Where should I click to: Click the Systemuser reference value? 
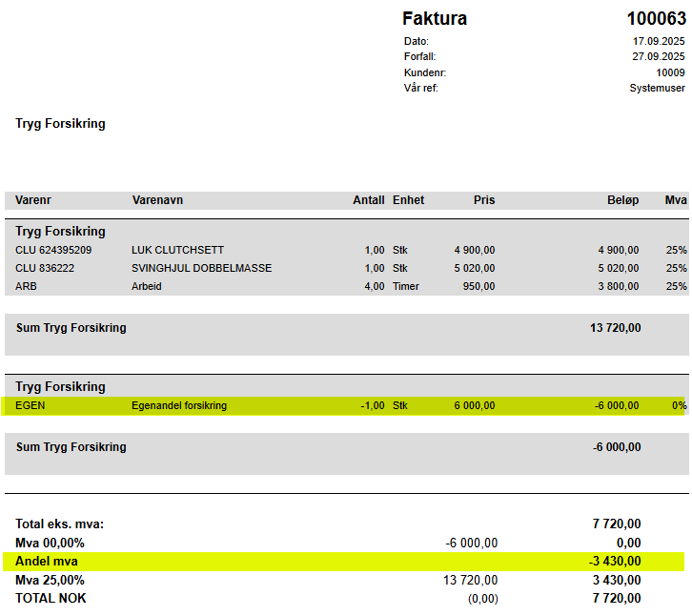click(657, 88)
